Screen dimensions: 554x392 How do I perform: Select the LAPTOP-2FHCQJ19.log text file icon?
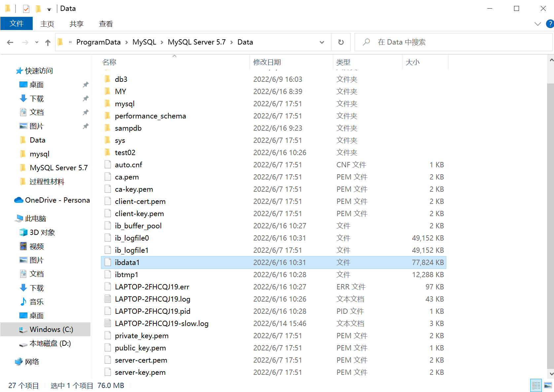[x=108, y=299]
